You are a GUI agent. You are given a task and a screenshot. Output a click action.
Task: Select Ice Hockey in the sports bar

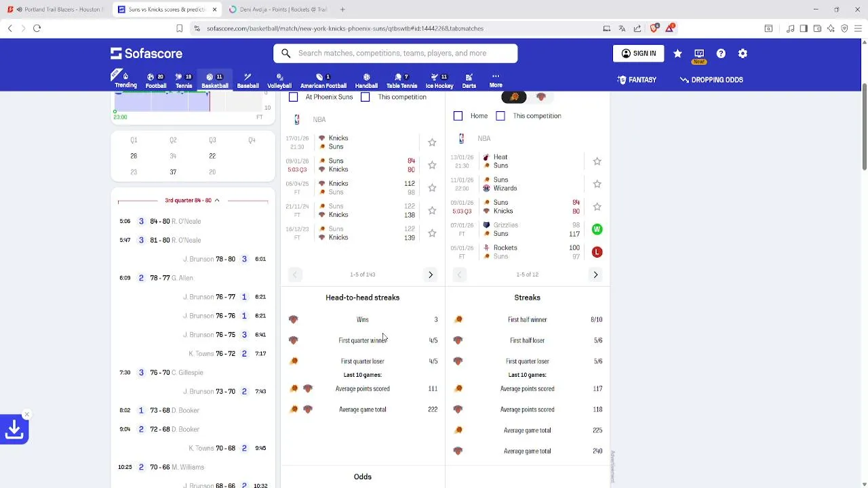tap(439, 81)
